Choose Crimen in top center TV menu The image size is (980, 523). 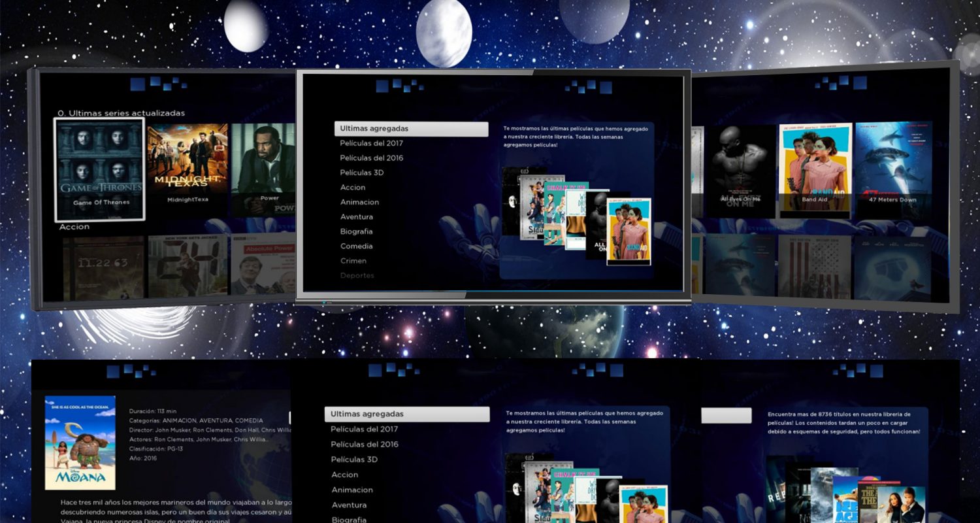coord(353,261)
